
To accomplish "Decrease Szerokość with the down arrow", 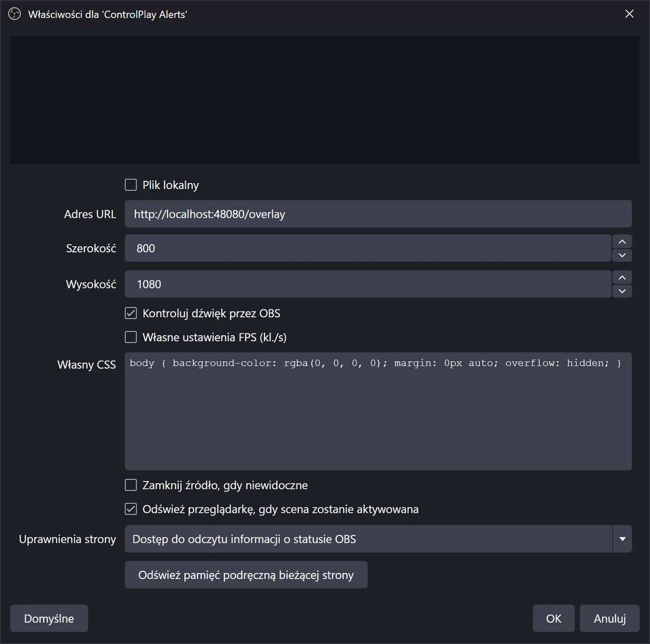I will tap(622, 255).
